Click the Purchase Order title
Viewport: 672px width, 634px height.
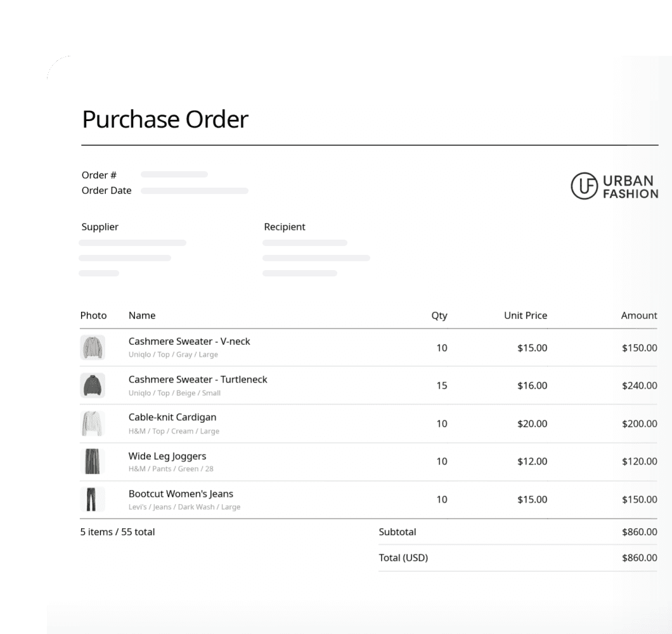165,119
